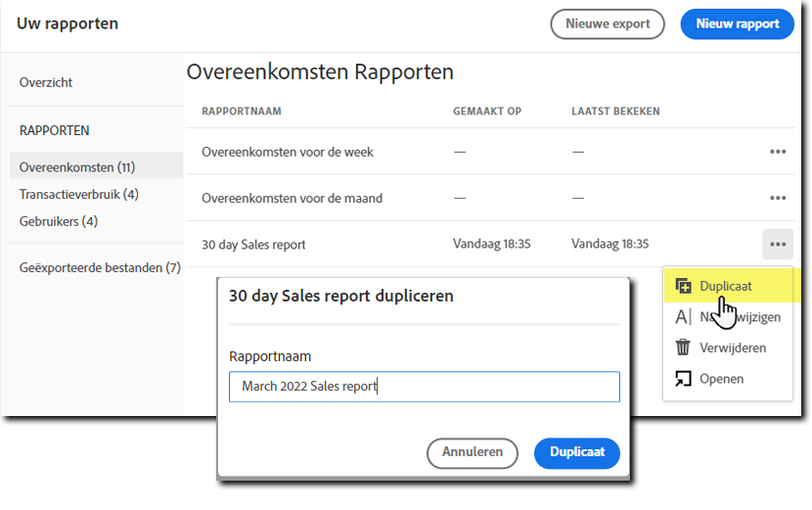Choose Openen from the context menu
Viewport: 812px width, 510px height.
click(x=728, y=379)
